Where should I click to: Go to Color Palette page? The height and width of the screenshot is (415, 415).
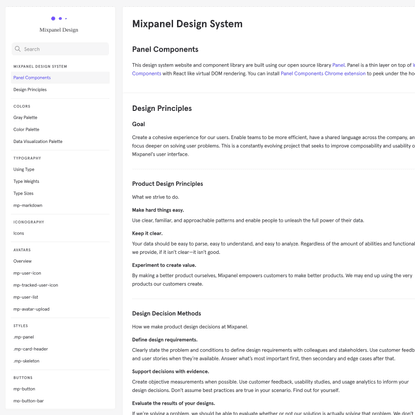(x=26, y=130)
